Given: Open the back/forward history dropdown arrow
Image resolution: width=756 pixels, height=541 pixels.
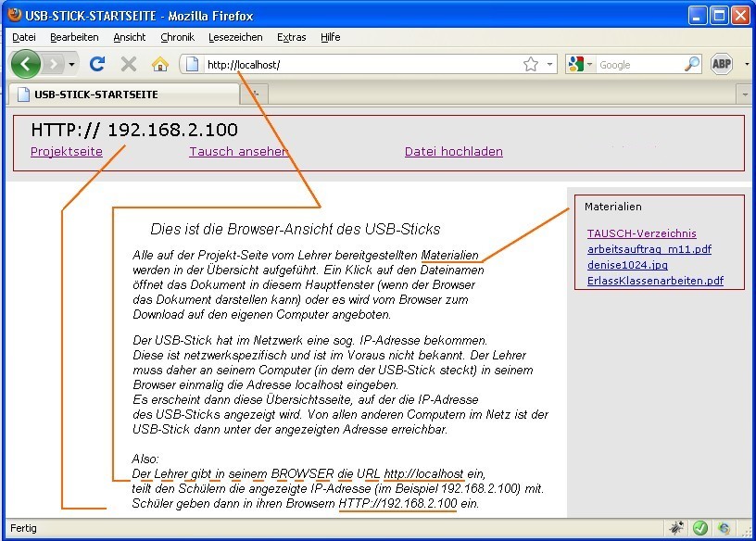Looking at the screenshot, I should [x=72, y=64].
